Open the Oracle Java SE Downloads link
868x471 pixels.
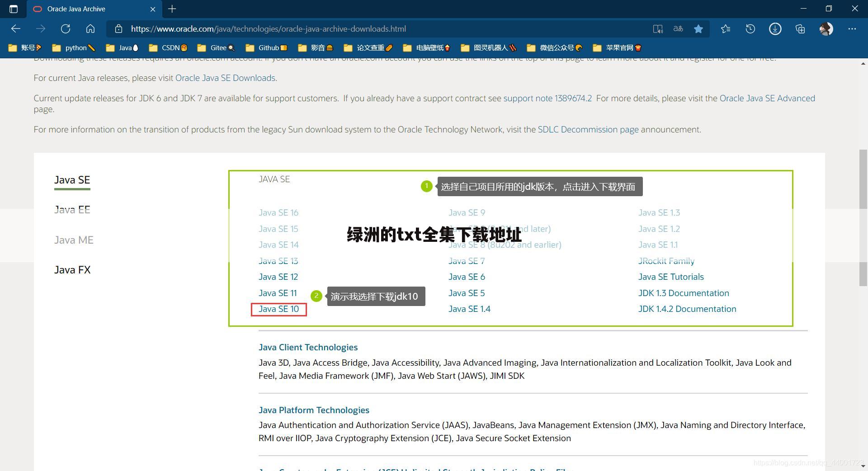[225, 78]
